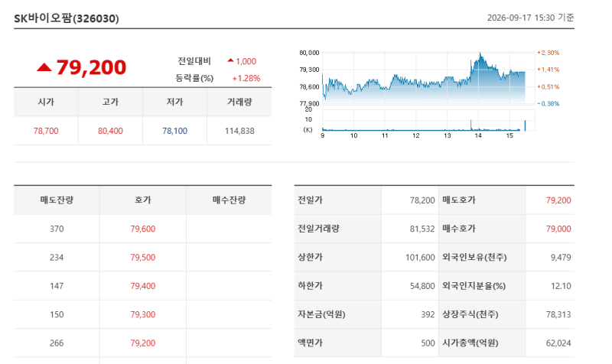Click the 하한가 label
The image size is (612, 364).
tap(311, 285)
